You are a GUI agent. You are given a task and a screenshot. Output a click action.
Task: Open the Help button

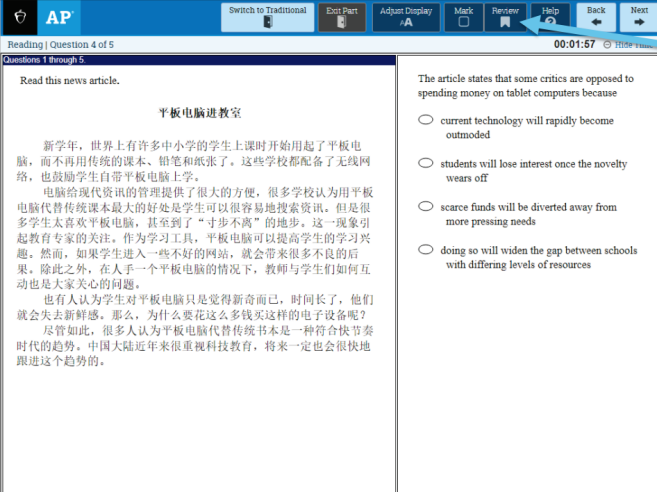point(550,17)
